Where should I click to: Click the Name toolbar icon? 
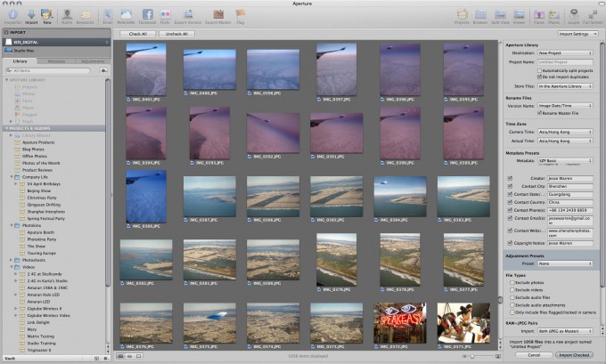[67, 15]
